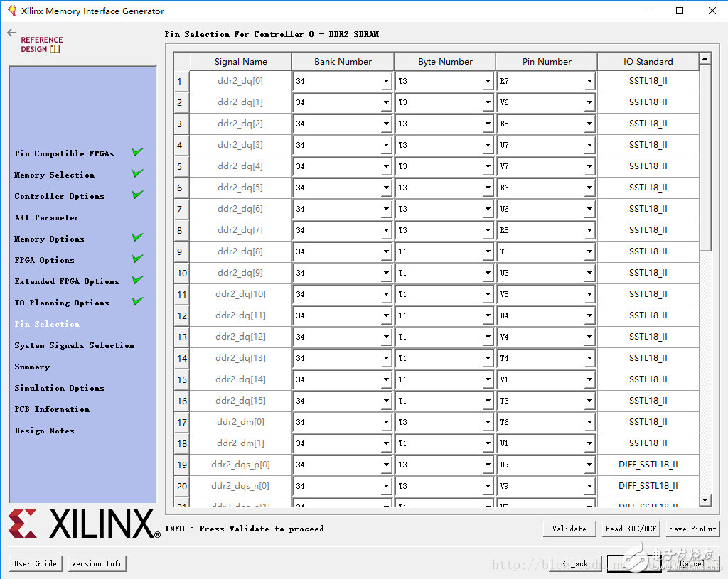Open the Controller Options step
The image size is (728, 579).
point(59,196)
